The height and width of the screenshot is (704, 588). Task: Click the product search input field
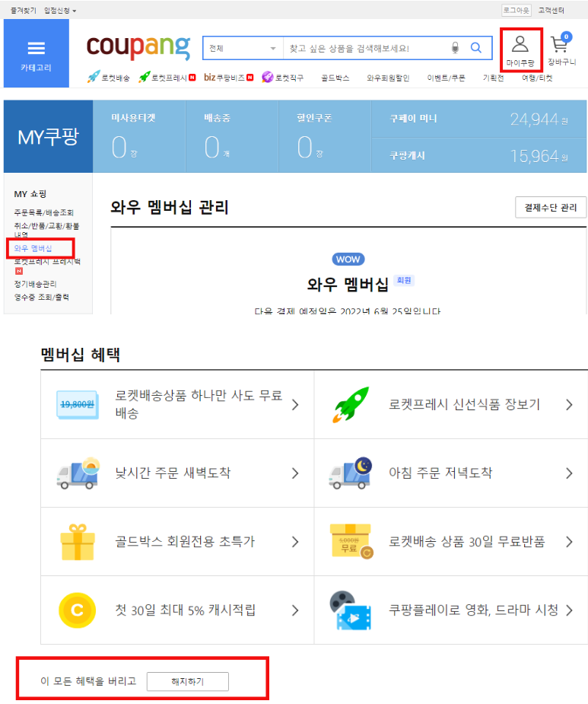[366, 48]
